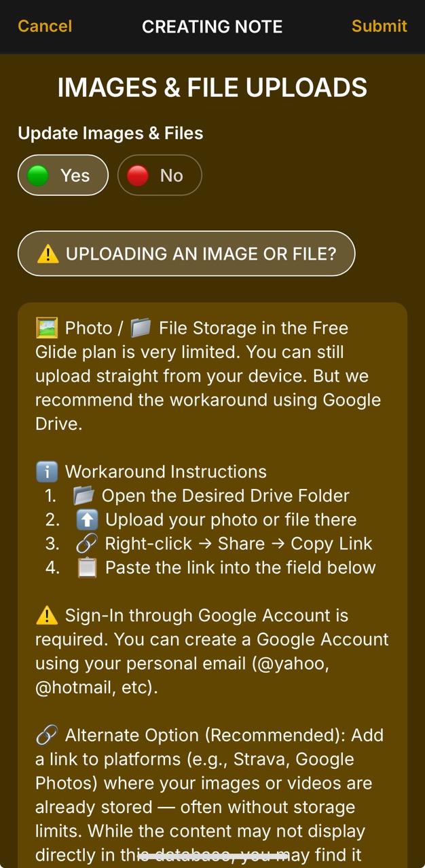425x868 pixels.
Task: Expand the UPLOADING AN IMAGE OR FILE section
Action: (x=186, y=254)
